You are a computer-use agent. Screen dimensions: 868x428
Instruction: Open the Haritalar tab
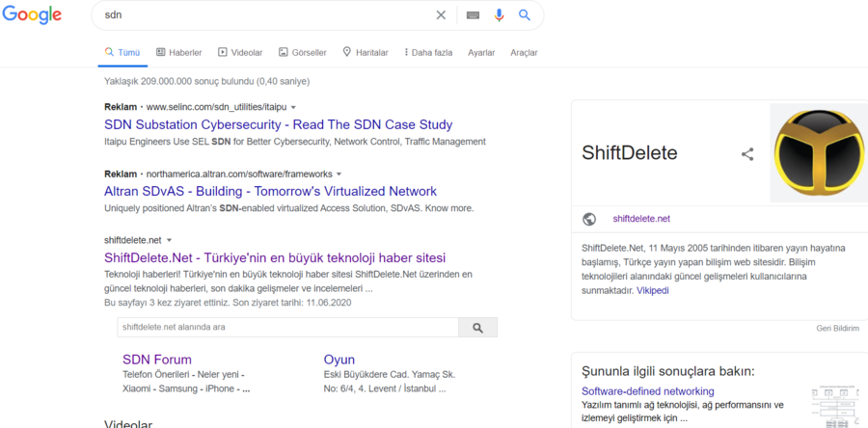pos(365,52)
